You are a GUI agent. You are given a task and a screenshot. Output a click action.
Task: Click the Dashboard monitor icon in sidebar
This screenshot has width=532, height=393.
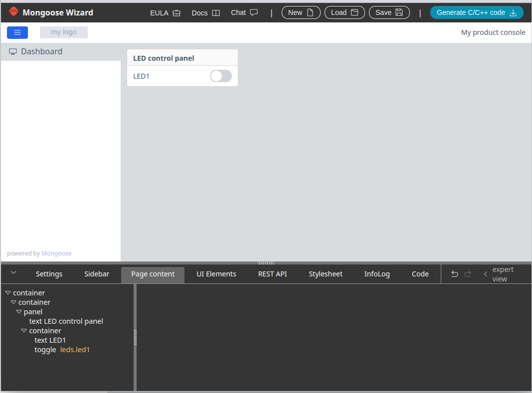[x=13, y=52]
